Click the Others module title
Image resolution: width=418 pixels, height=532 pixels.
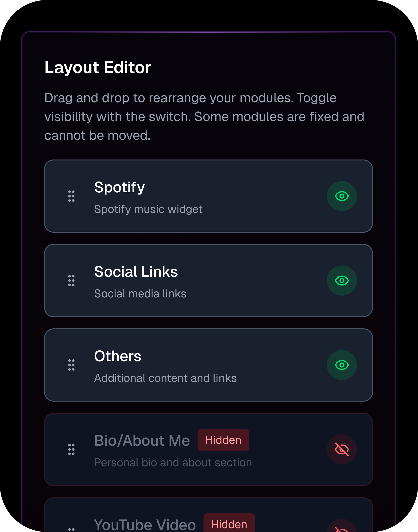point(118,356)
